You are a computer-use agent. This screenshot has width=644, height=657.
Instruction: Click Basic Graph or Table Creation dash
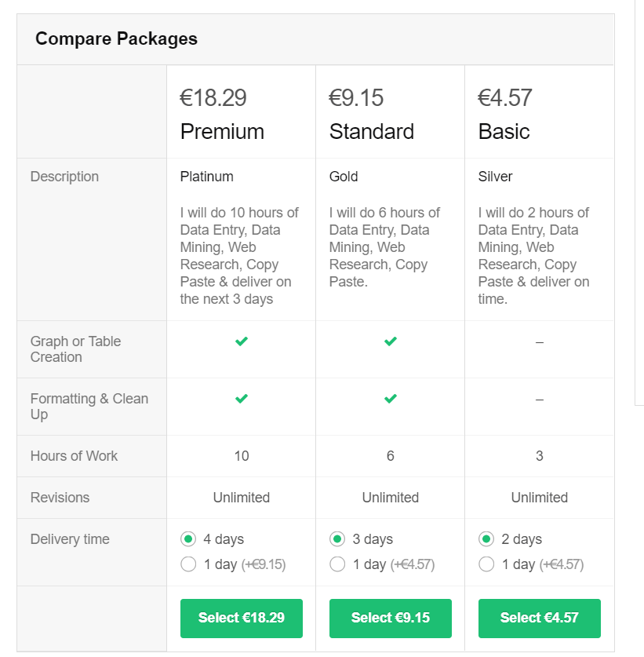tap(540, 342)
